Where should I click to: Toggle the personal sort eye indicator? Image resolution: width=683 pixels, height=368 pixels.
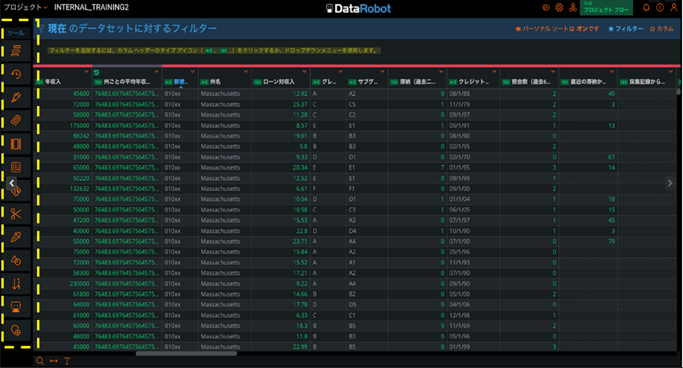[x=518, y=29]
